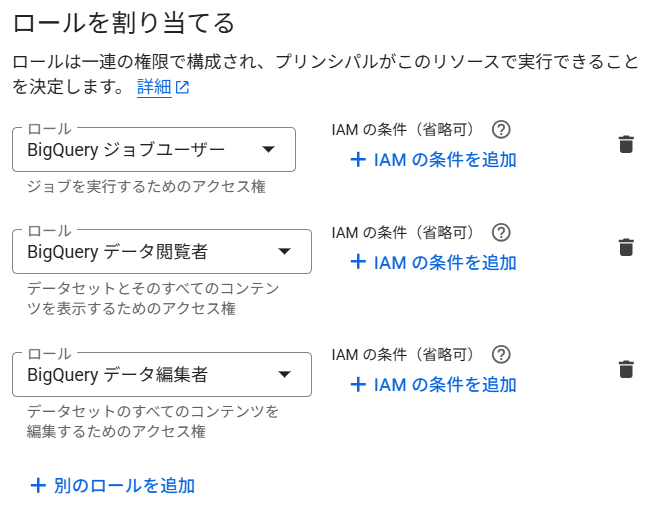Click plus icon of ジョブユーザー IAM condition
The height and width of the screenshot is (528, 669).
pyautogui.click(x=358, y=159)
